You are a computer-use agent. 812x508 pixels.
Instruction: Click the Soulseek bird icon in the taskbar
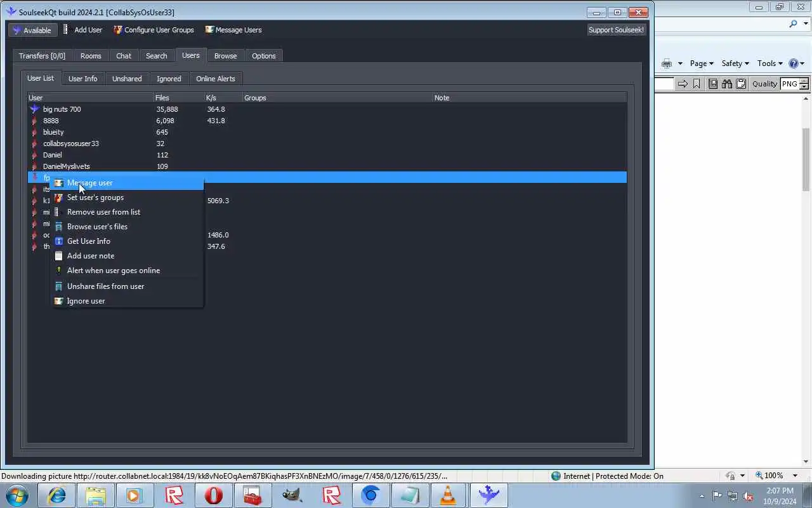[x=488, y=495]
